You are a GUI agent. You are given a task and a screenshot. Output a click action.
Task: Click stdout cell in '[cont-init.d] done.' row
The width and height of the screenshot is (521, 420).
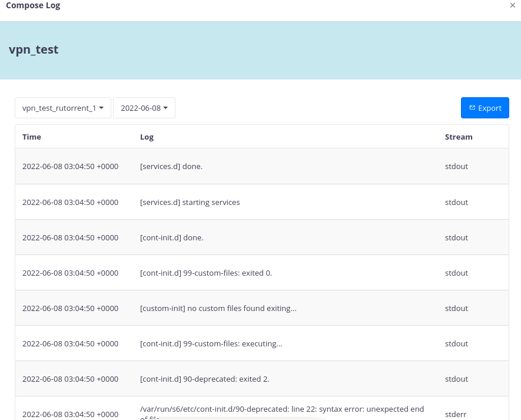[x=456, y=237]
